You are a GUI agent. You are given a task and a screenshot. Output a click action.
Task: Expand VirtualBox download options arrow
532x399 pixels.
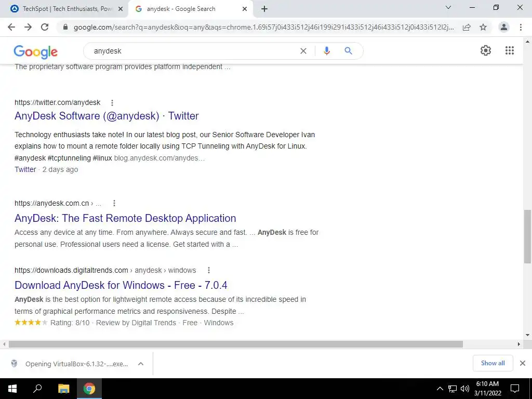point(141,364)
